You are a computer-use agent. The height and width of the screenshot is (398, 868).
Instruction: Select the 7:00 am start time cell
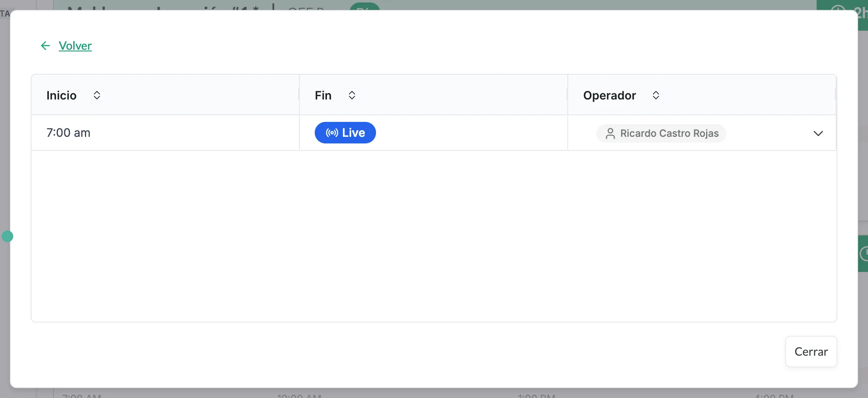tap(165, 133)
